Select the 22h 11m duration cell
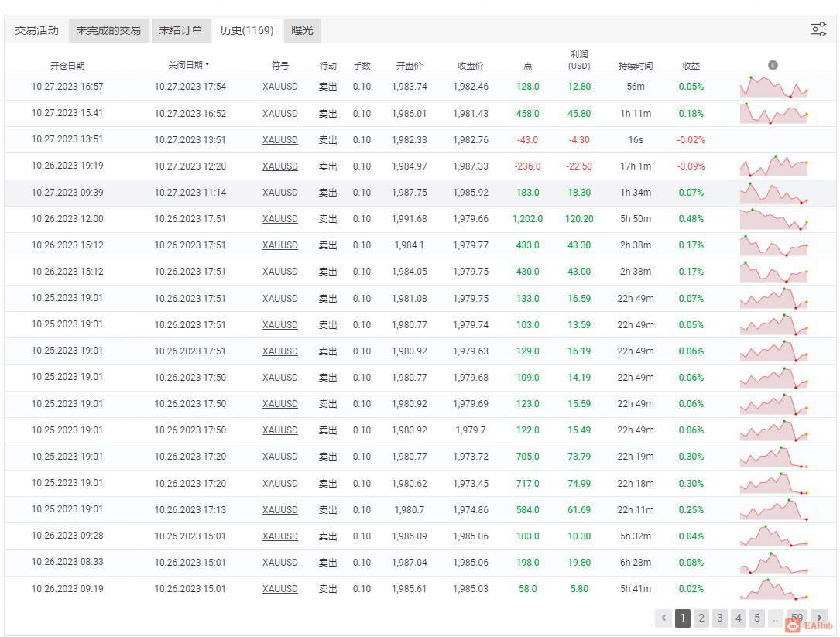840x637 pixels. tap(636, 509)
